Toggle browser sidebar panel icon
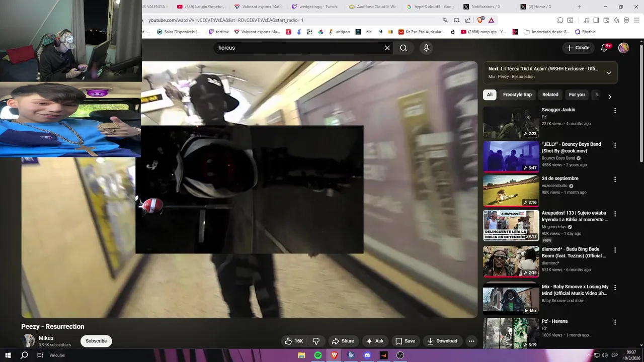Screen dimensions: 644x362 tap(596, 20)
